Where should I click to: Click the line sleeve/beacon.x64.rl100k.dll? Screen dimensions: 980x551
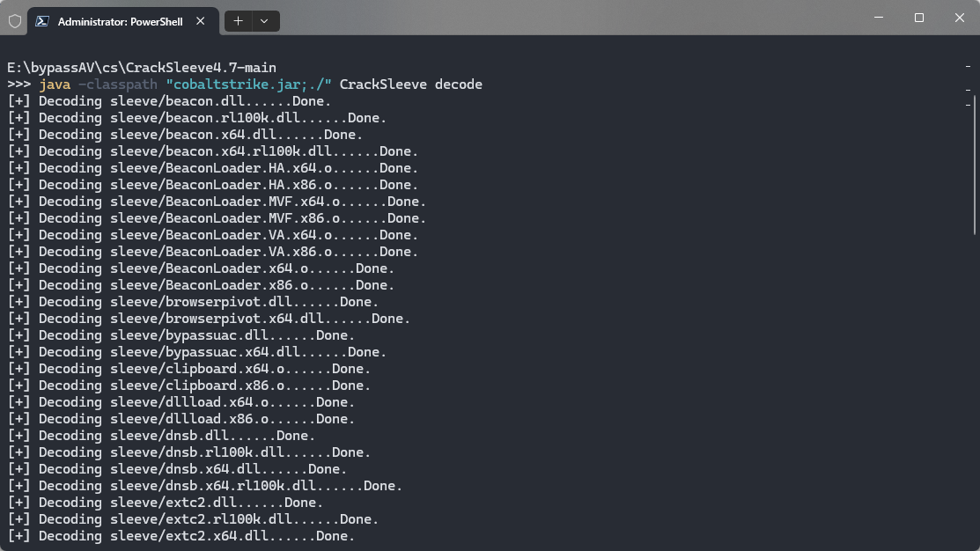[x=212, y=151]
